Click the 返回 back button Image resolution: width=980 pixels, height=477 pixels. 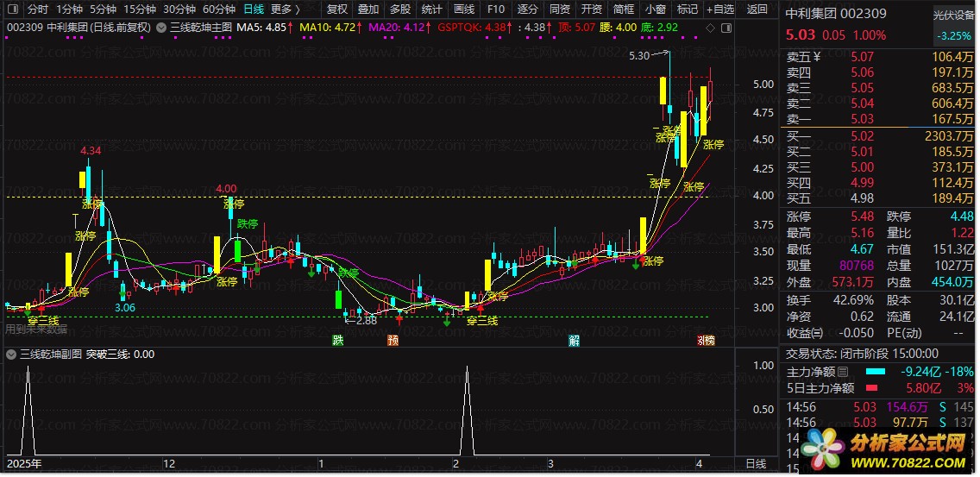point(757,9)
